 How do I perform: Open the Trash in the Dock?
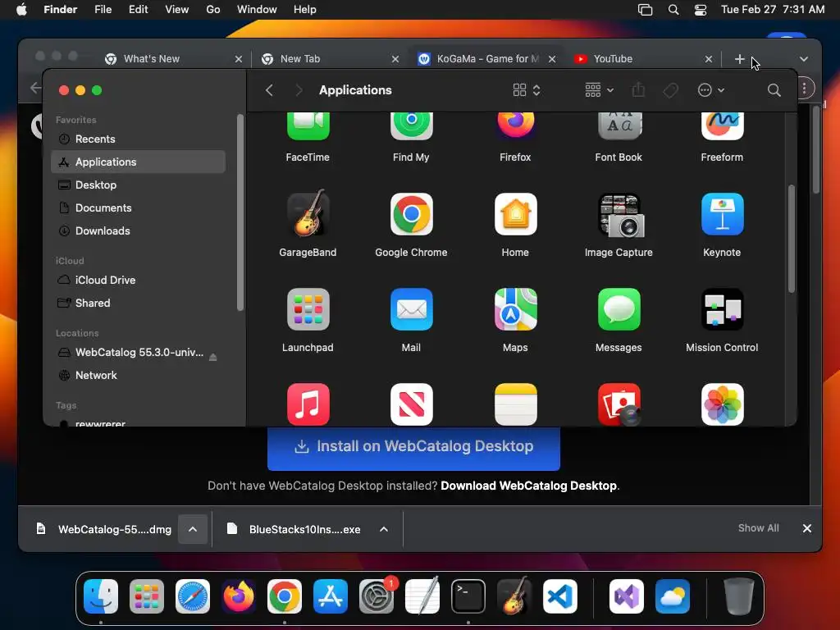click(739, 596)
